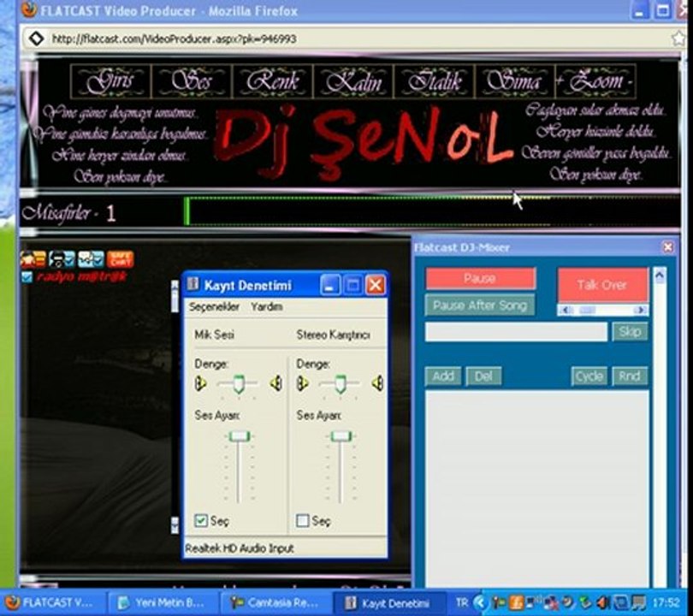Switch to FLATCAST taskbar button
The image size is (693, 616).
[51, 603]
